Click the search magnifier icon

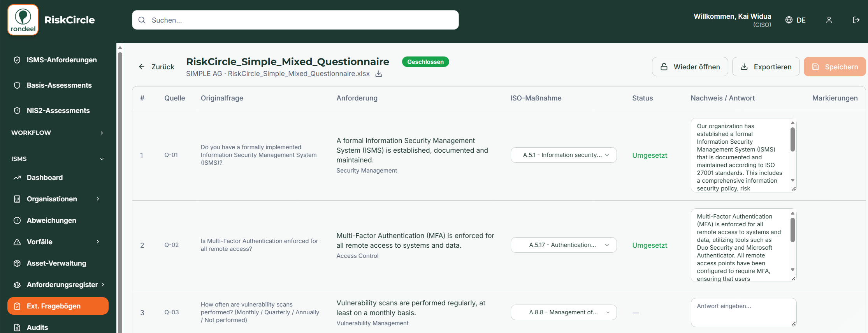pyautogui.click(x=142, y=20)
